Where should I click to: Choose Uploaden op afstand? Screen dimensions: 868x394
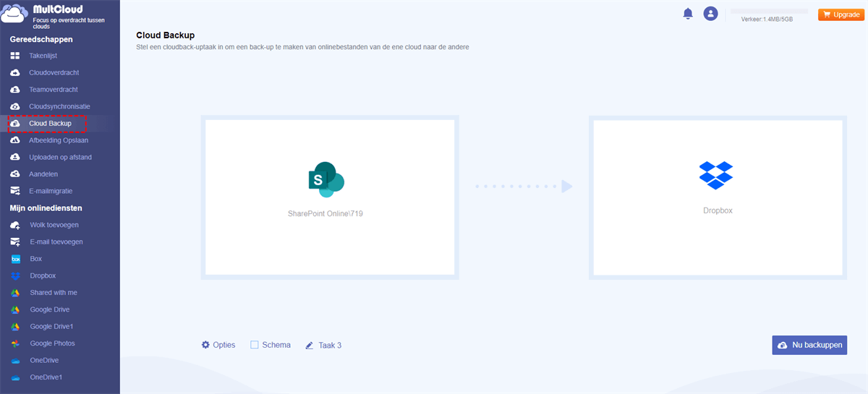(x=61, y=157)
